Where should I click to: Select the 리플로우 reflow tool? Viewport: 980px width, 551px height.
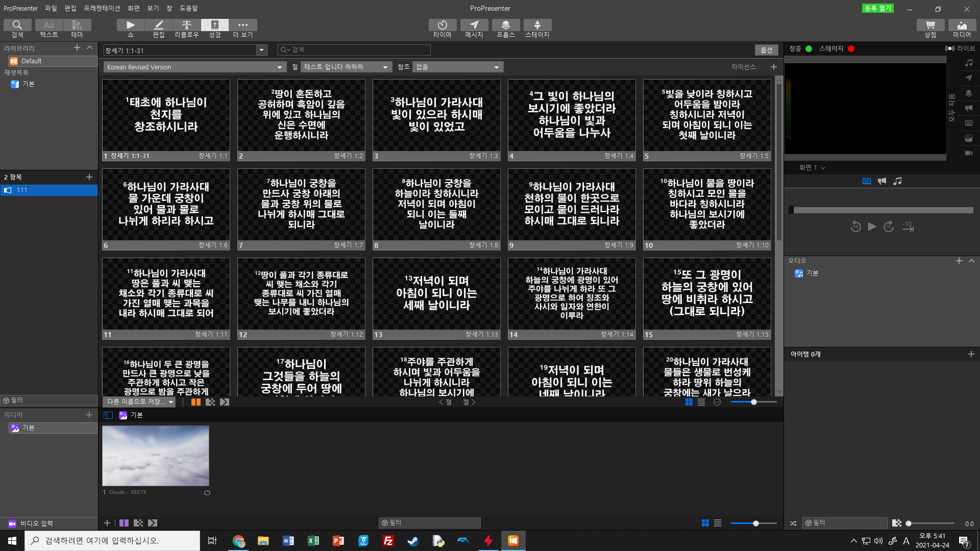[187, 28]
